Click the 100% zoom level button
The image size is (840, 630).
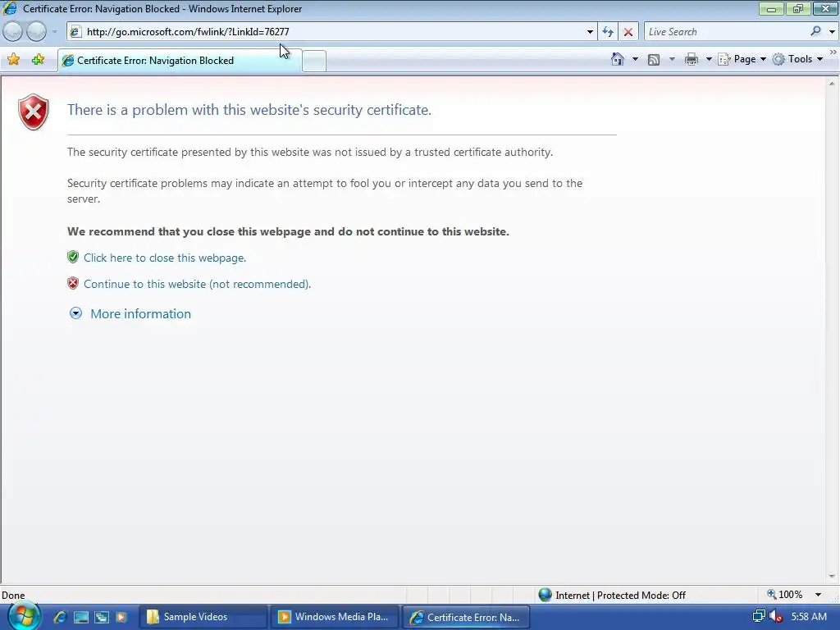[785, 595]
